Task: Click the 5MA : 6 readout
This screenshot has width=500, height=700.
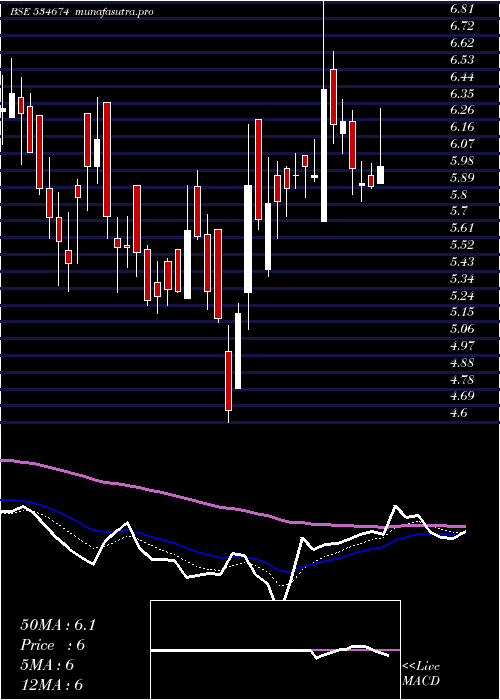Action: 47,665
